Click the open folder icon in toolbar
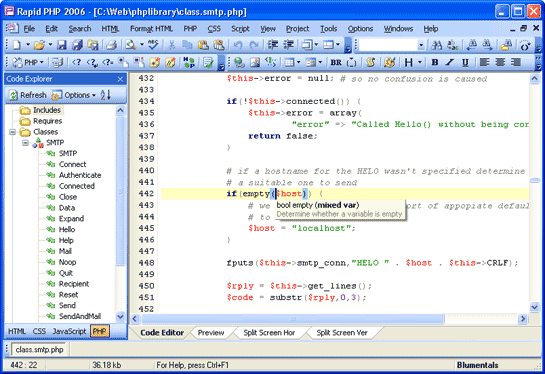545x374 pixels. pos(39,45)
